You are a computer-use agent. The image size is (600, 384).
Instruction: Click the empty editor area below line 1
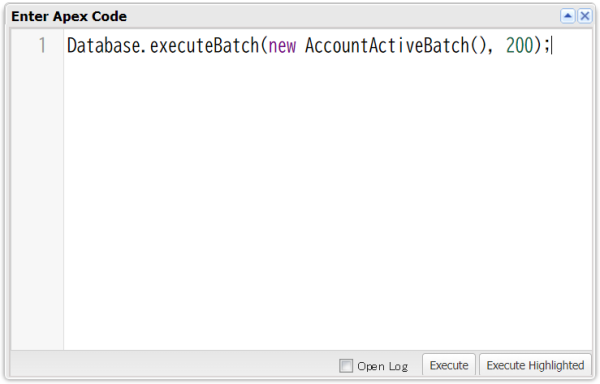pos(328,203)
